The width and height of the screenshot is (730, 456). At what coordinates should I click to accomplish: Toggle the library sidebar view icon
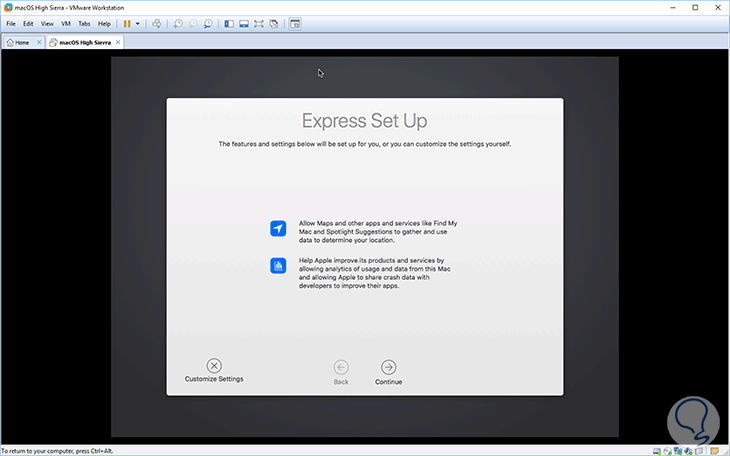[229, 24]
